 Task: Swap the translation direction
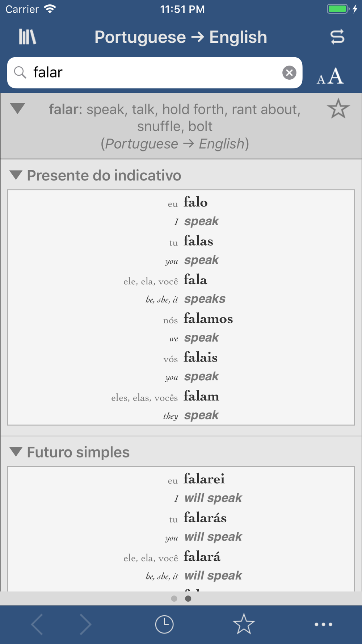pyautogui.click(x=337, y=37)
